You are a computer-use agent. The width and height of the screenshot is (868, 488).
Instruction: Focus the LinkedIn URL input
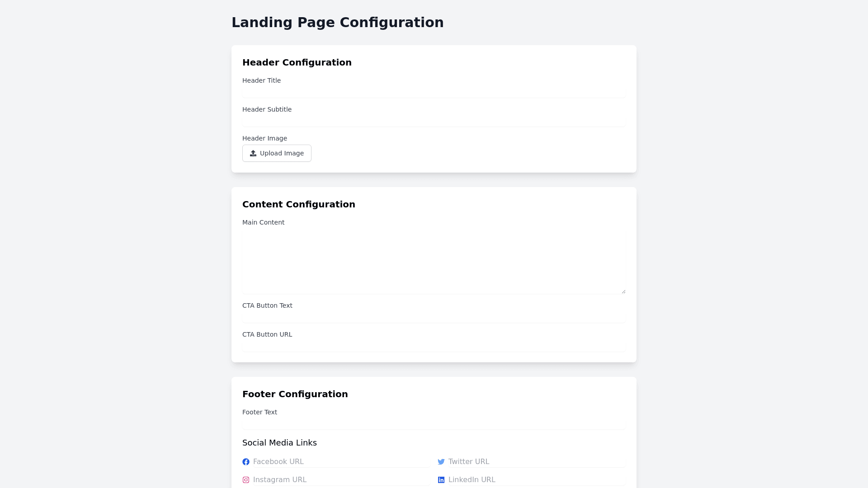536,480
